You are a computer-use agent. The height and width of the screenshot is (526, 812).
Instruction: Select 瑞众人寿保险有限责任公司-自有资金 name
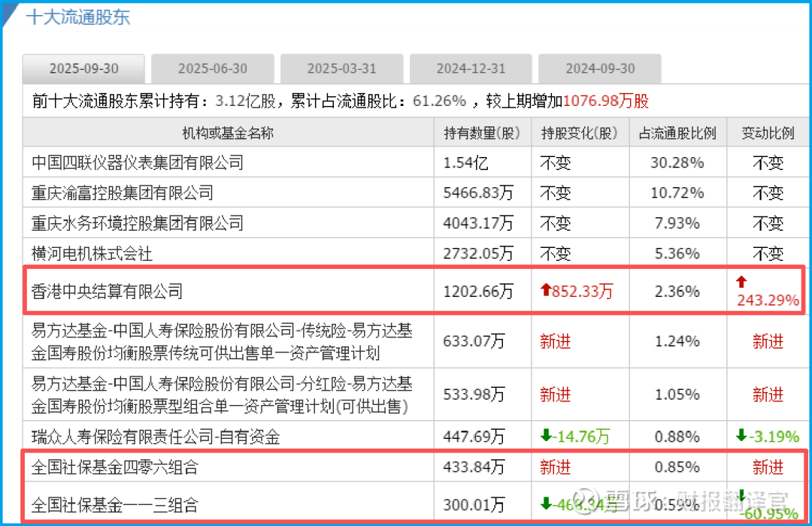pos(156,437)
